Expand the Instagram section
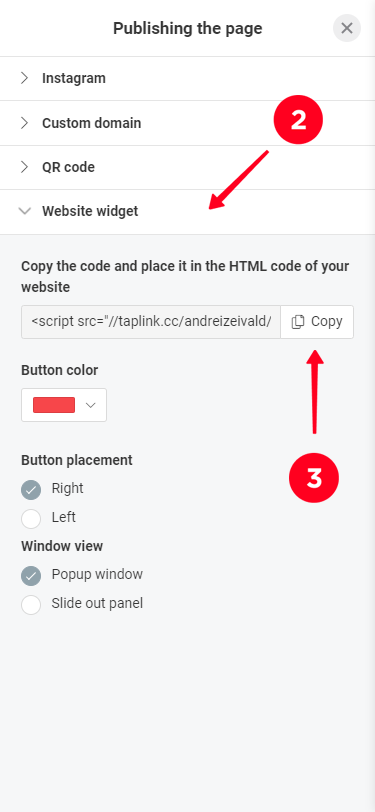 (188, 78)
